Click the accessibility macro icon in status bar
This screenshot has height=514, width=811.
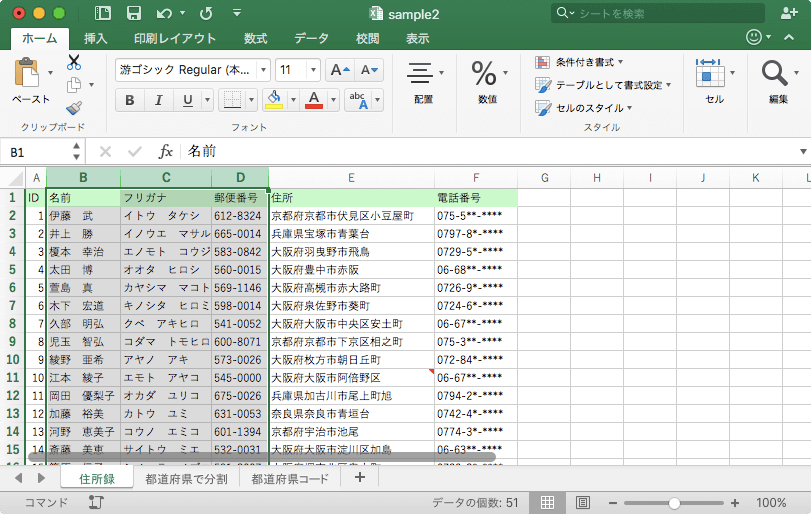[96, 502]
